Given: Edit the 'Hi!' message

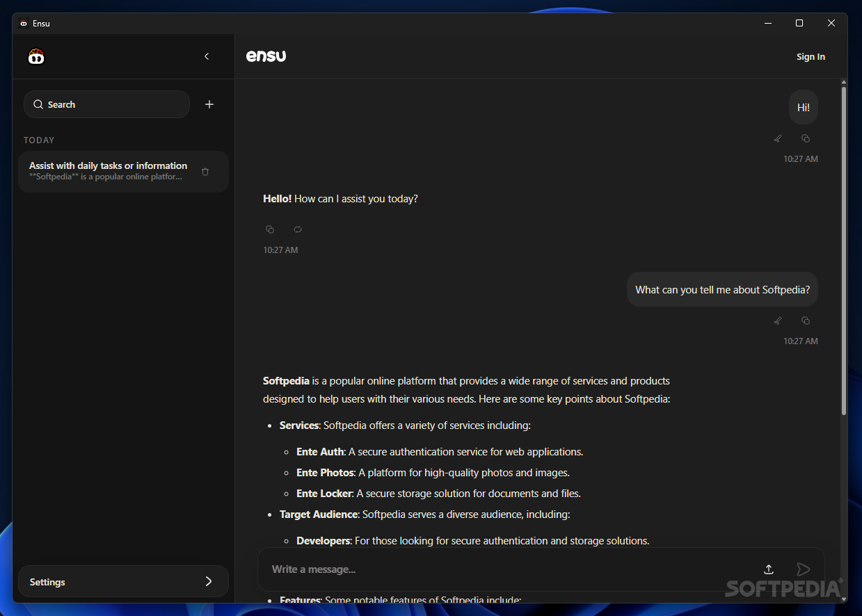Looking at the screenshot, I should click(778, 138).
